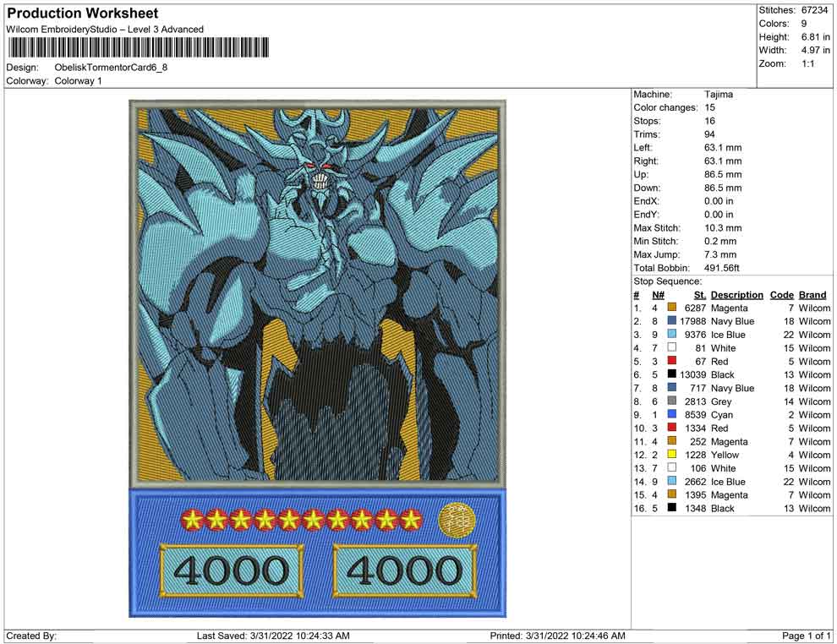This screenshot has height=644, width=837.
Task: Select stitch count 9376 in stop 3
Action: click(x=695, y=335)
